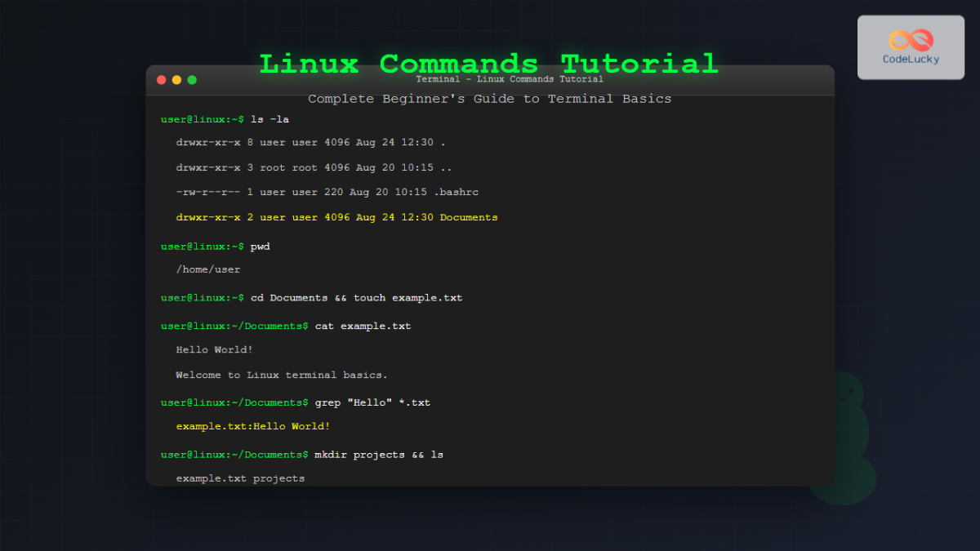
Task: Click the Complete Beginner's Guide subtitle
Action: click(x=490, y=98)
